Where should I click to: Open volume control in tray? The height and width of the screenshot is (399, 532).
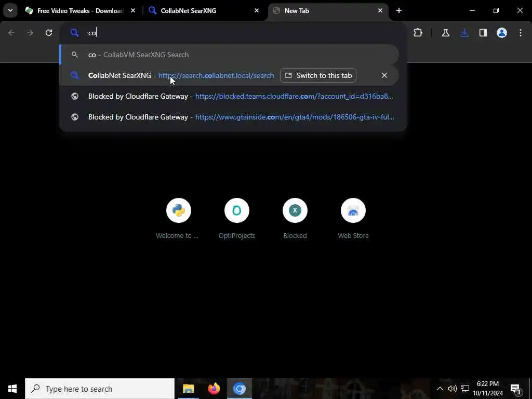453,389
